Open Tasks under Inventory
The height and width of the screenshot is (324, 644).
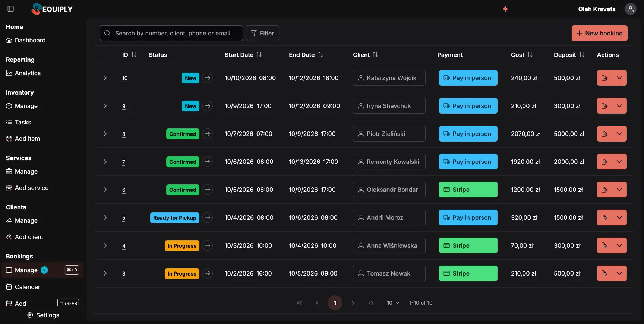coord(19,122)
